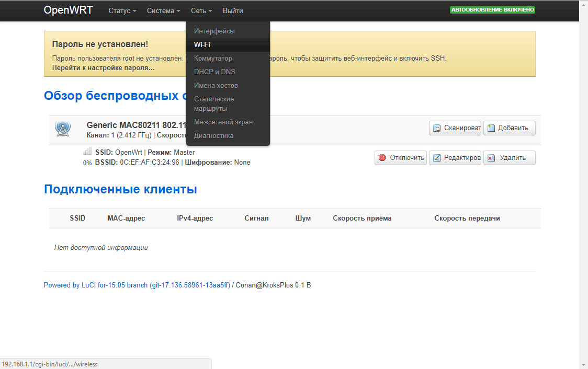Collapse the Сеть dropdown menu
Image resolution: width=588 pixels, height=369 pixels.
(x=201, y=11)
